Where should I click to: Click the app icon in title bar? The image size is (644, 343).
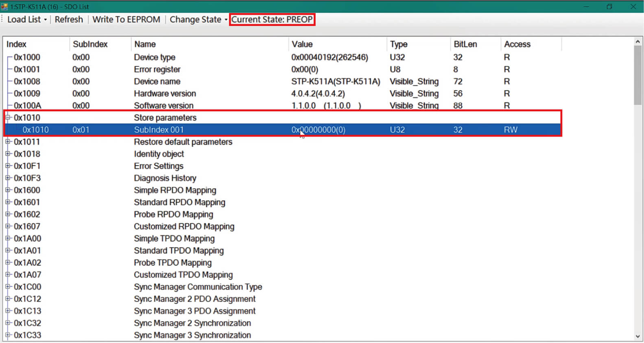4,7
